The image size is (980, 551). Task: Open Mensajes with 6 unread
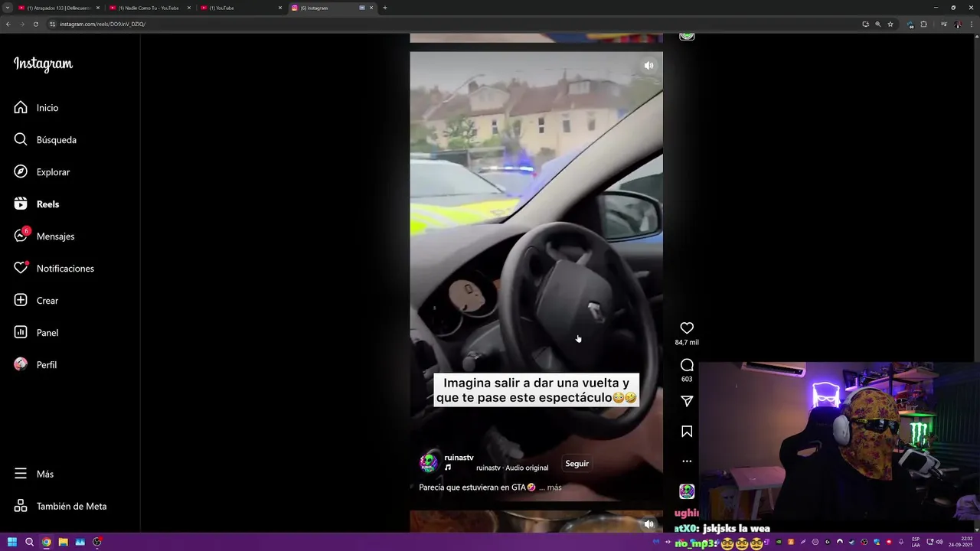pyautogui.click(x=44, y=236)
